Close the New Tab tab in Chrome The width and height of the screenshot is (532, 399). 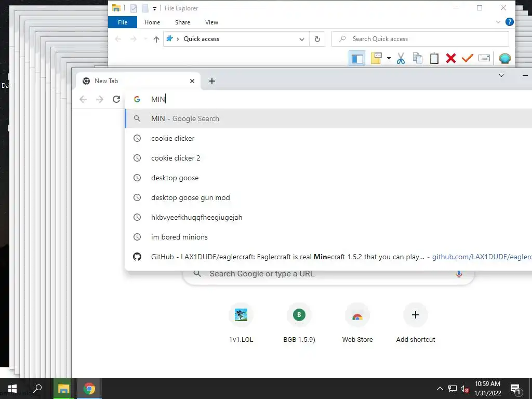pyautogui.click(x=192, y=81)
